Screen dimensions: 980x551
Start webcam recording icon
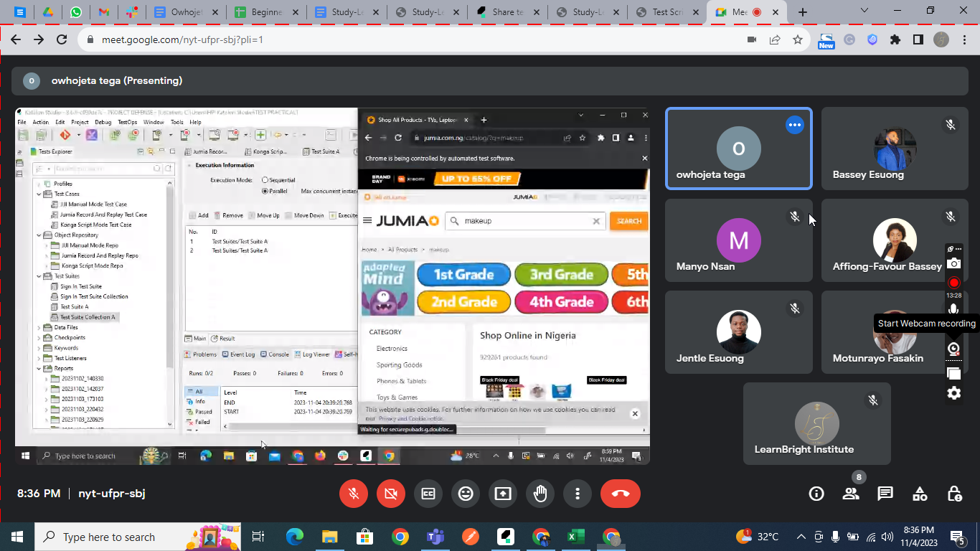point(953,349)
